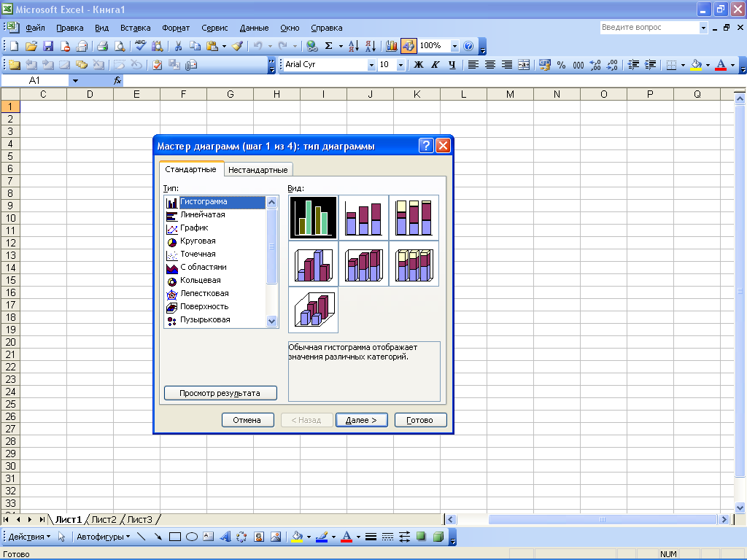747x560 pixels.
Task: Click the Fill Color bucket on formatting toolbar
Action: click(x=697, y=65)
